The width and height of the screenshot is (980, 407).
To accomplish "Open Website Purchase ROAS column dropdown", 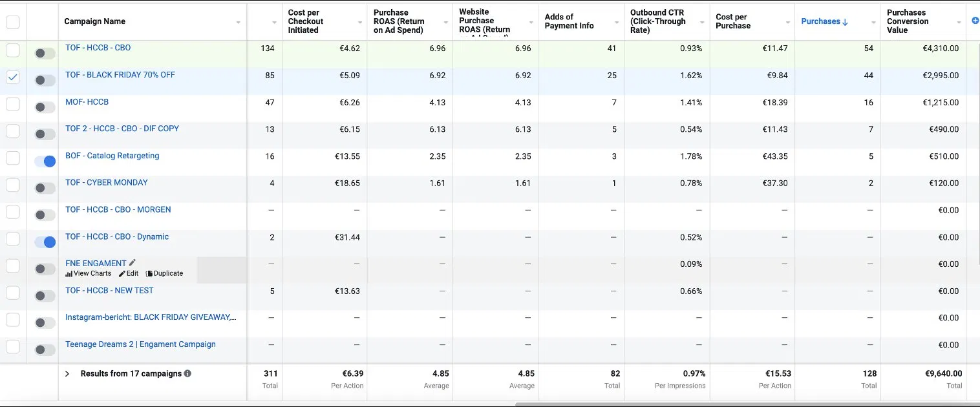I will [x=531, y=23].
